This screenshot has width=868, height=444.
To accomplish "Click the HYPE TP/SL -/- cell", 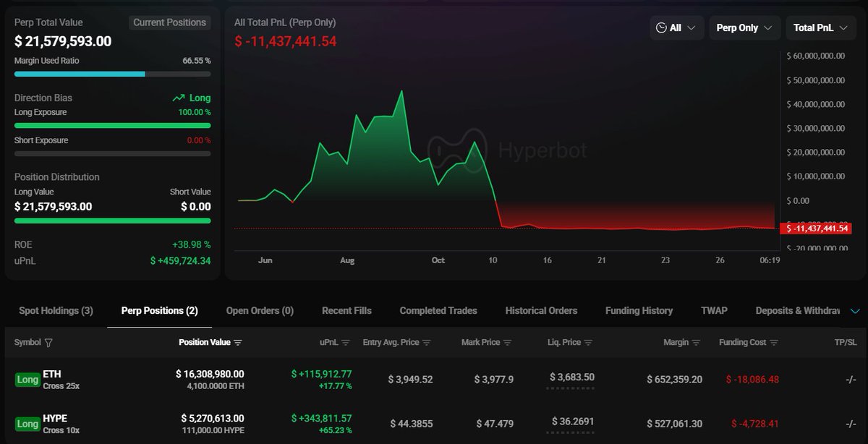I will (x=851, y=423).
